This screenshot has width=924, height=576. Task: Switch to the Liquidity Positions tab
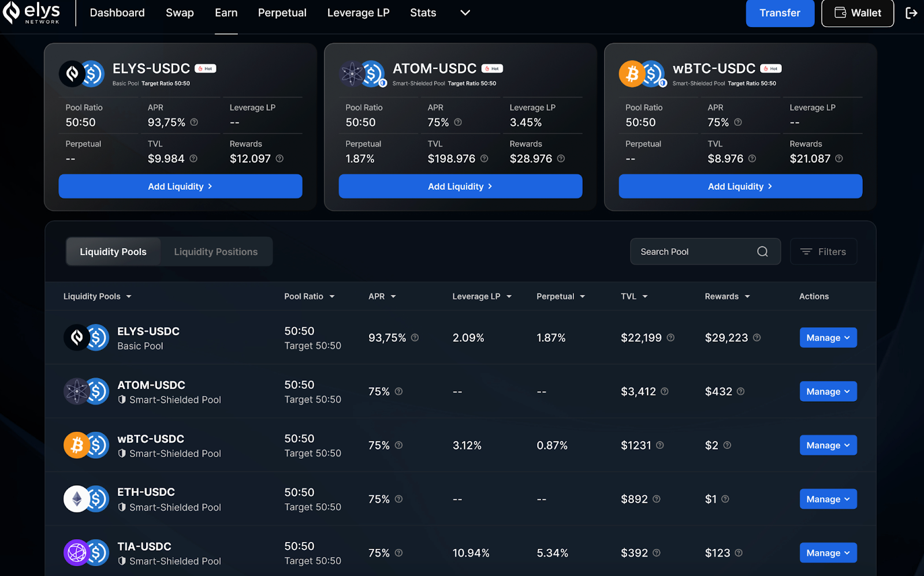(x=216, y=252)
